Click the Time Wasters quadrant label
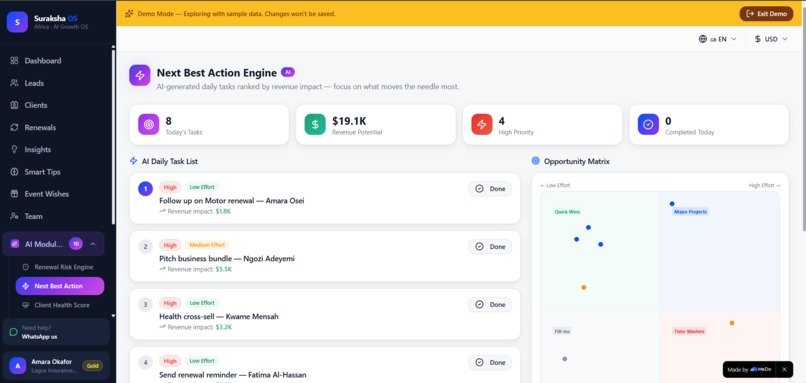The image size is (806, 383). [x=689, y=332]
